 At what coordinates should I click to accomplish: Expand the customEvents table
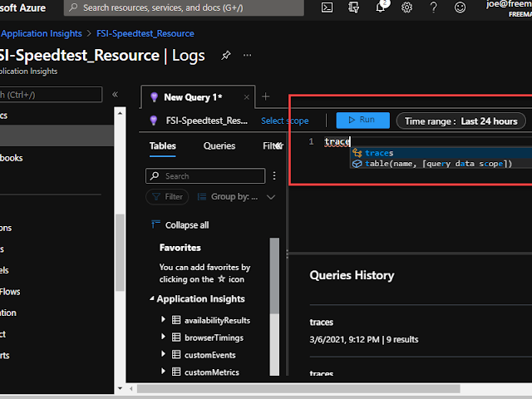[163, 354]
